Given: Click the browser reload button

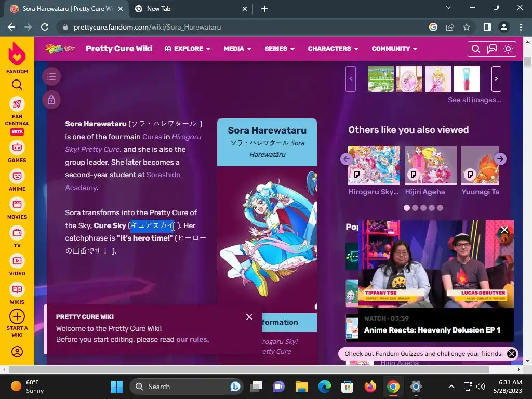Looking at the screenshot, I should point(45,27).
